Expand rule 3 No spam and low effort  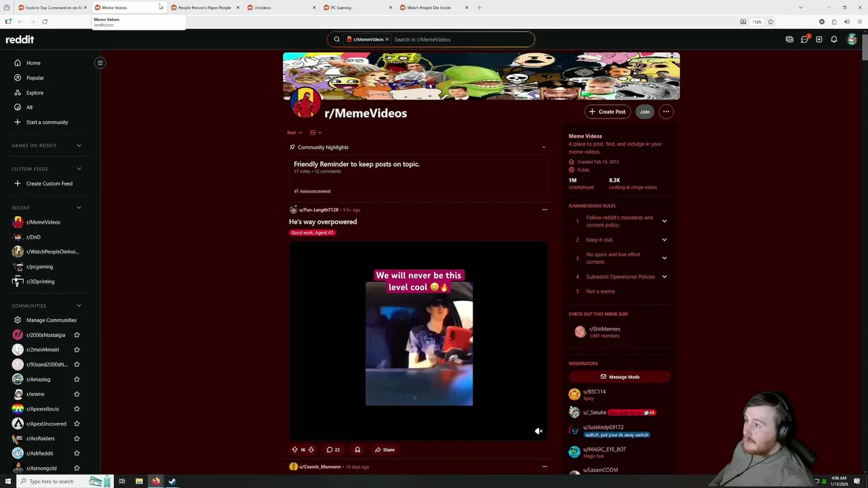664,258
